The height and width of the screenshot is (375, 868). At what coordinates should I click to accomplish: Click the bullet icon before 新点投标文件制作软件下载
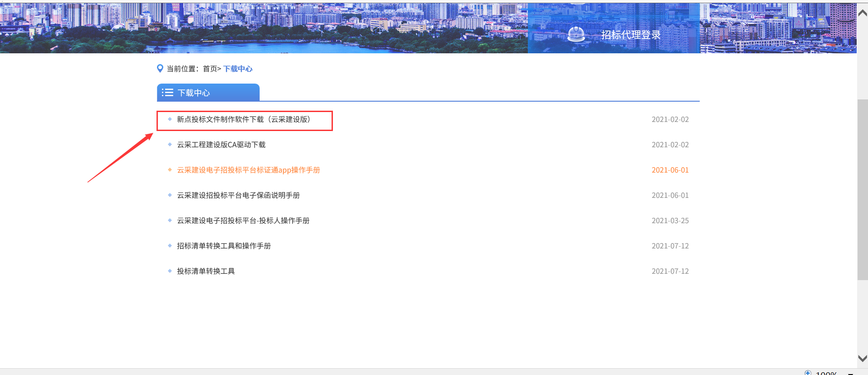click(170, 119)
